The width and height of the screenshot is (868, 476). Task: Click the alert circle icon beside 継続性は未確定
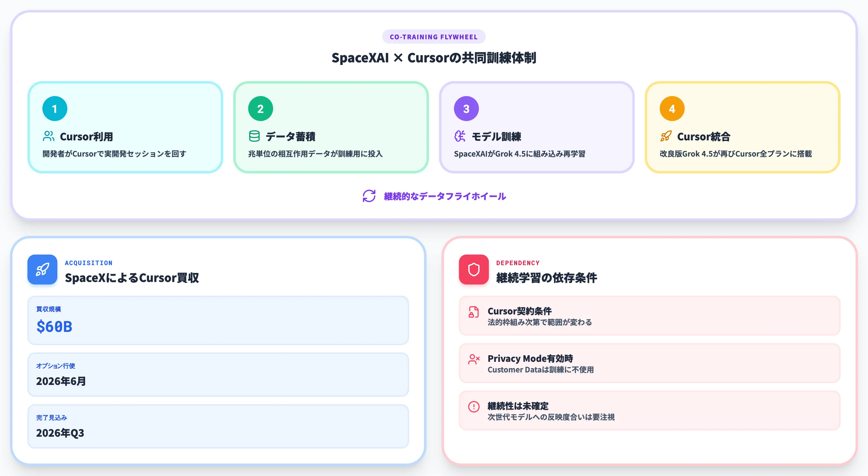pyautogui.click(x=474, y=406)
